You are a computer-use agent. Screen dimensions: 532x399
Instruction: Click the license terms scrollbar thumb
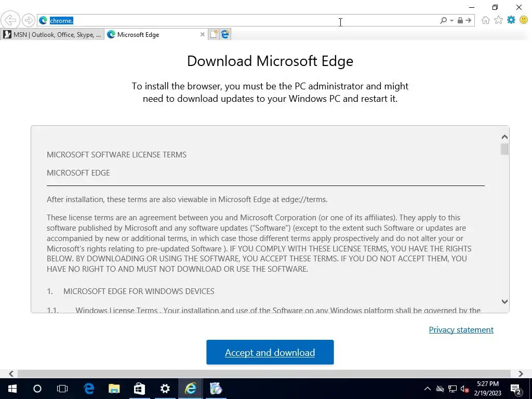pyautogui.click(x=504, y=149)
